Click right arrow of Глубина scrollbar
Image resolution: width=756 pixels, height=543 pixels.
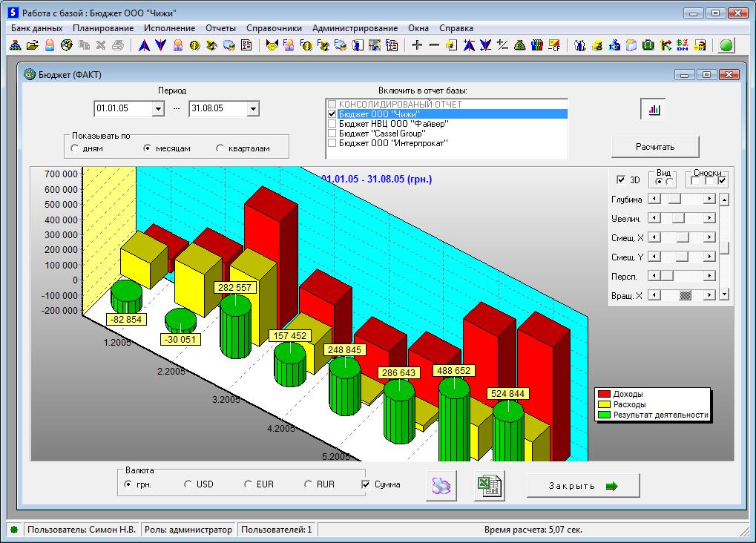[709, 199]
